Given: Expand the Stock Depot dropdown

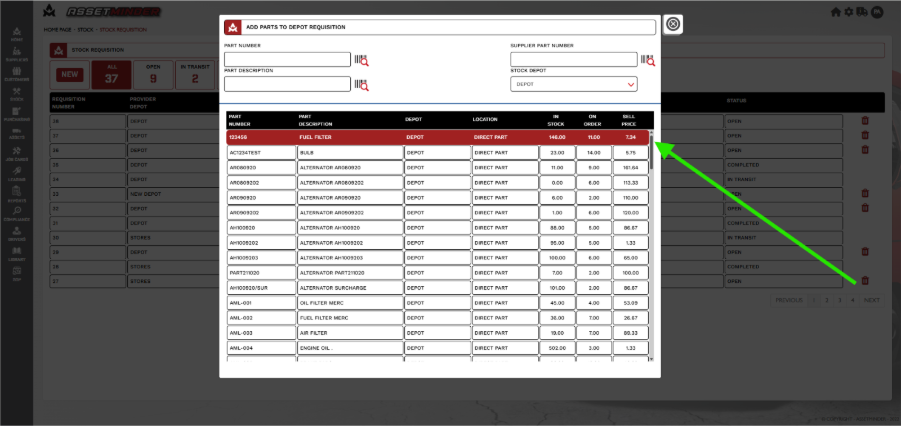Looking at the screenshot, I should pos(573,84).
